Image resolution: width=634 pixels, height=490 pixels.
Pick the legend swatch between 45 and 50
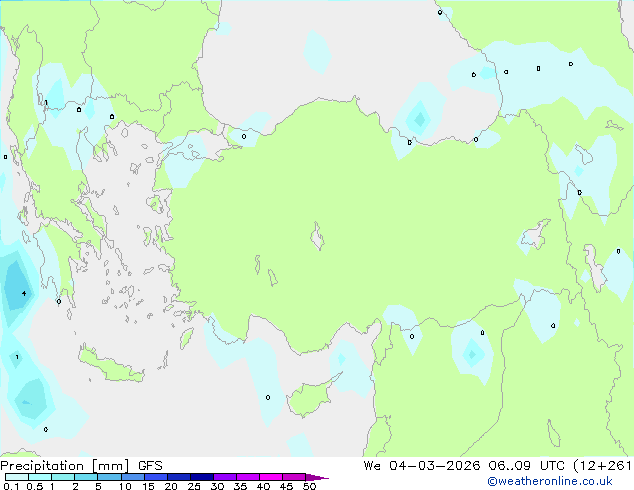(294, 477)
